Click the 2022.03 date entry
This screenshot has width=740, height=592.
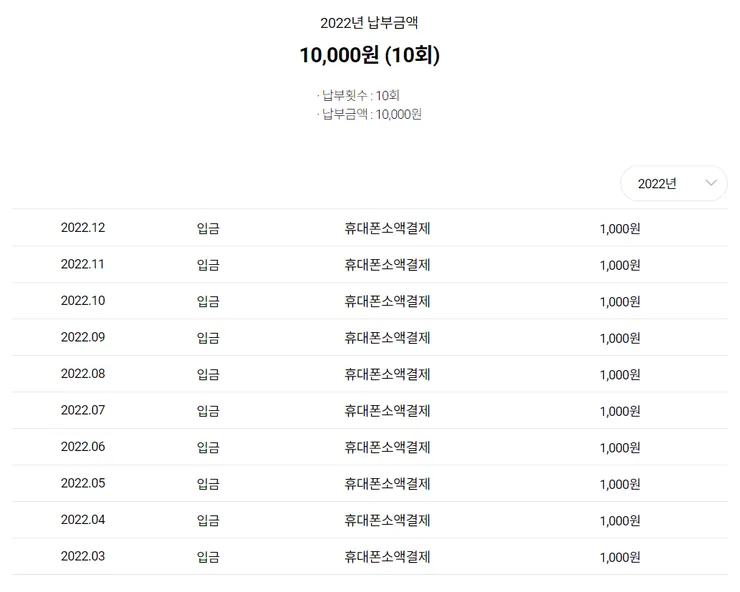click(83, 556)
